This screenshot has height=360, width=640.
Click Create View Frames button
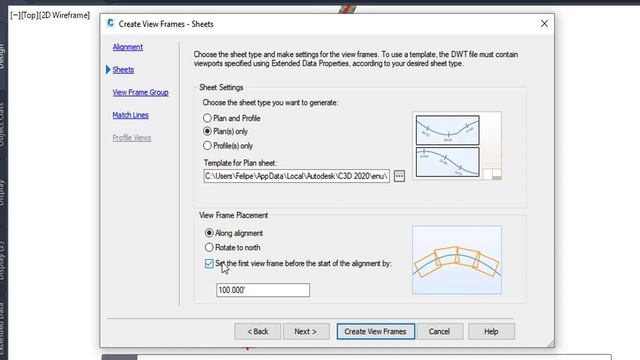point(376,331)
